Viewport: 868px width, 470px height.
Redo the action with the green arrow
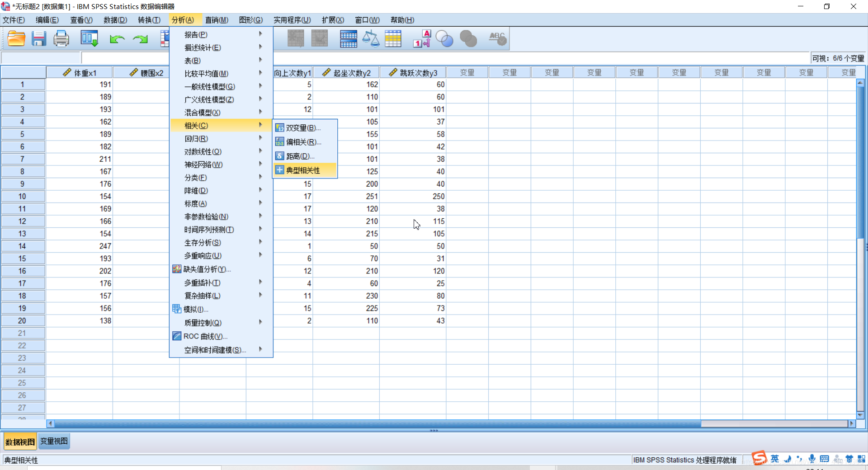(141, 39)
